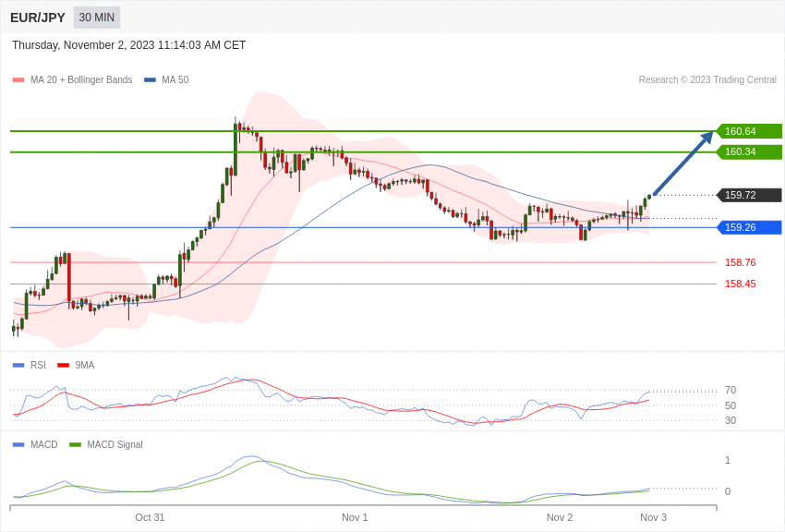
Task: Click the 159.72 current price tag
Action: point(749,195)
